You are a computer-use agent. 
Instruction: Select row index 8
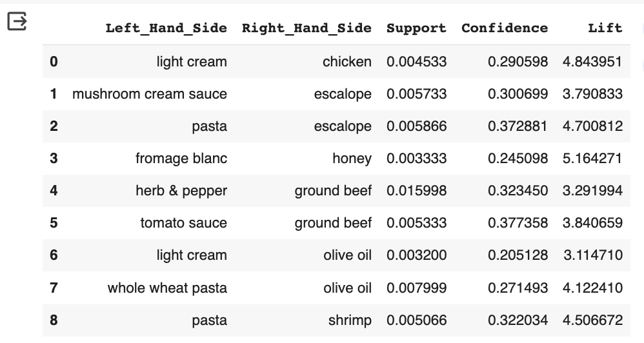[x=54, y=320]
